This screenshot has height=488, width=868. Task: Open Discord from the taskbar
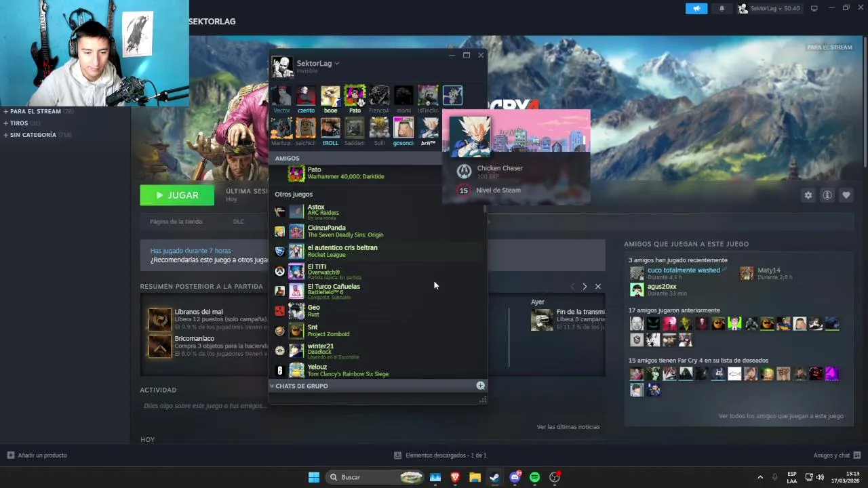515,477
